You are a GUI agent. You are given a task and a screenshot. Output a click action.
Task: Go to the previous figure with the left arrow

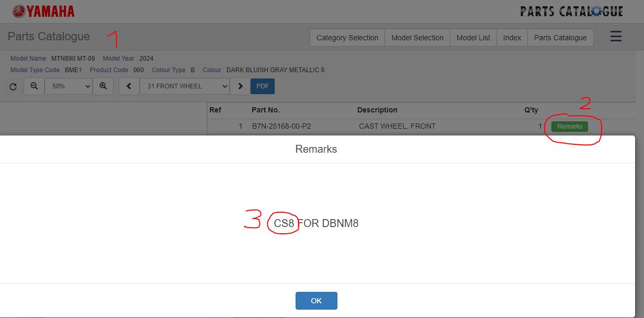[129, 86]
